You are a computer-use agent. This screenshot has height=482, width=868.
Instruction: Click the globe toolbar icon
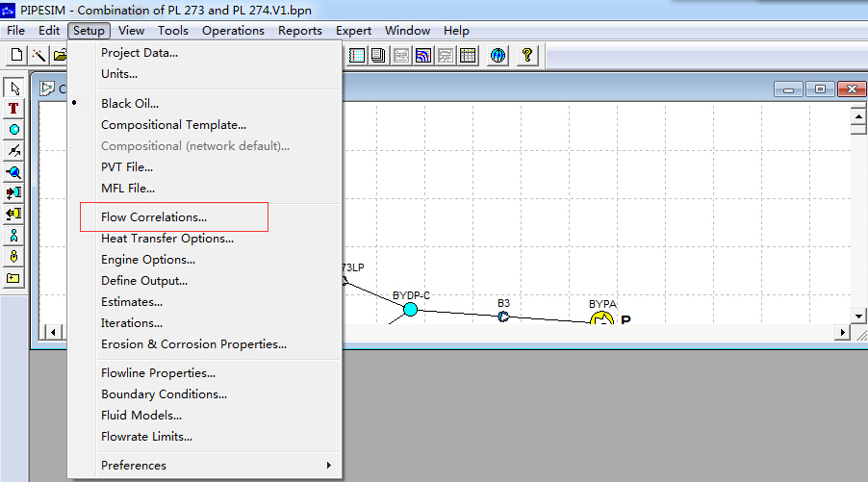click(x=498, y=56)
